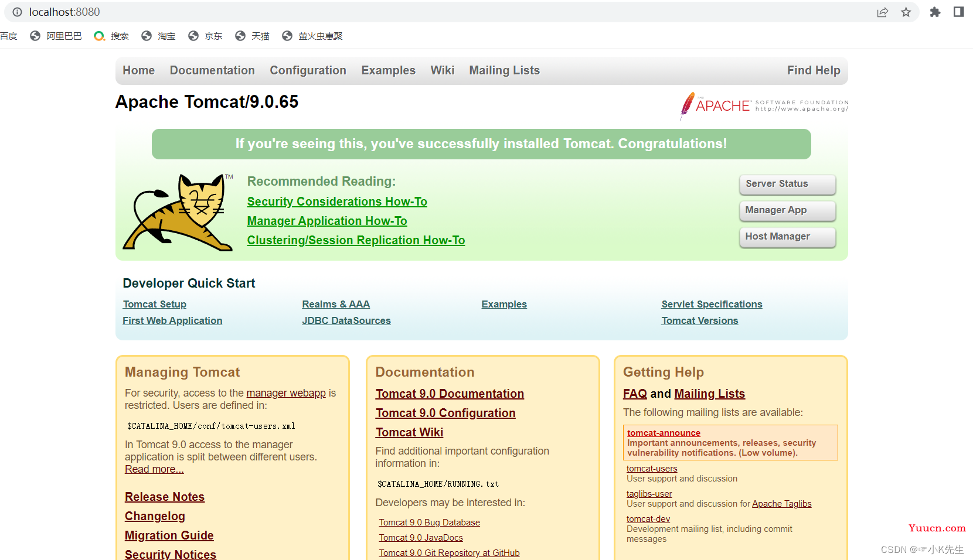Screen dimensions: 973x560
Task: Open Examples in the navigation bar
Action: pos(389,70)
